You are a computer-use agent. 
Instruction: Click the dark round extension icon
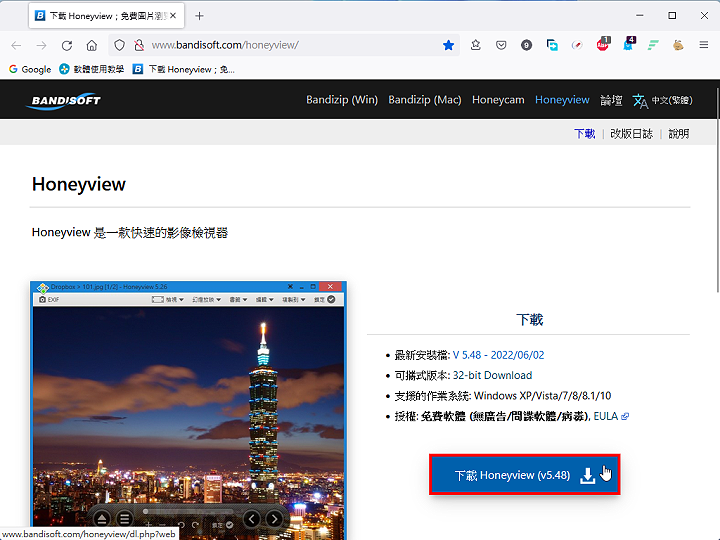pos(527,45)
